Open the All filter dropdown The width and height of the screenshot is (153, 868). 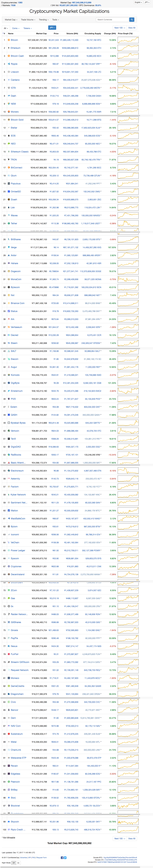click(x=6, y=28)
